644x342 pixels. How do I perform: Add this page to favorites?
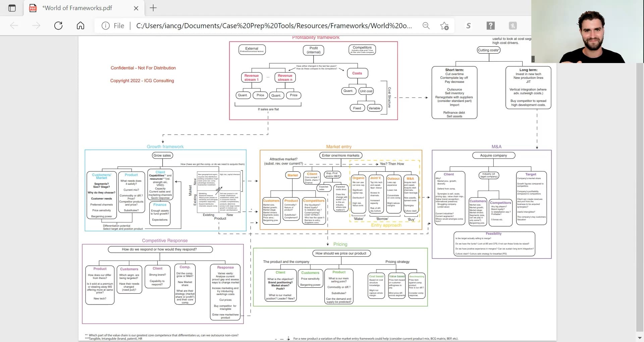tap(444, 26)
